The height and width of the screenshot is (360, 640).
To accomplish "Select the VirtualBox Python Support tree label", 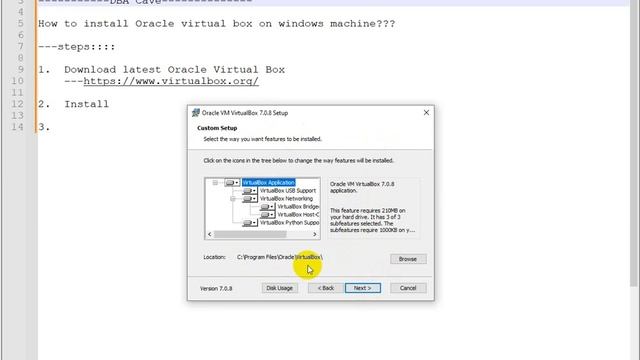I will tap(289, 223).
